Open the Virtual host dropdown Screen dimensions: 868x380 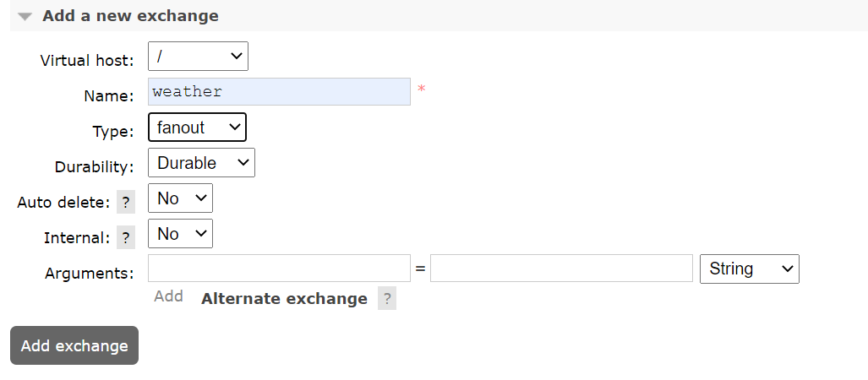tap(198, 57)
